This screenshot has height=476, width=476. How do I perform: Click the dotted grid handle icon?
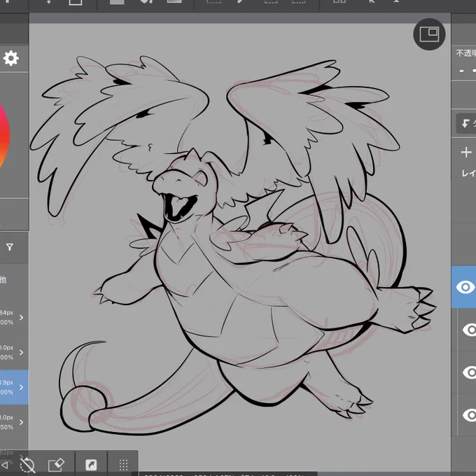tap(123, 465)
